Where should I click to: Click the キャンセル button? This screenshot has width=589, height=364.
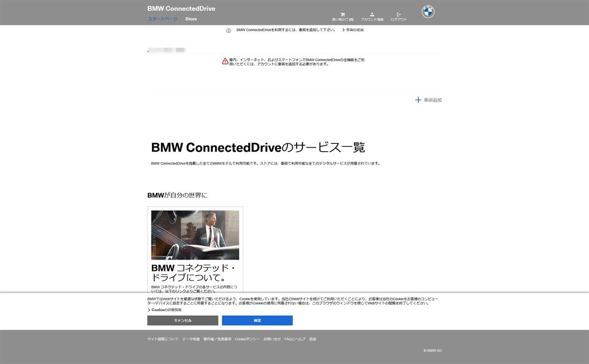click(183, 320)
